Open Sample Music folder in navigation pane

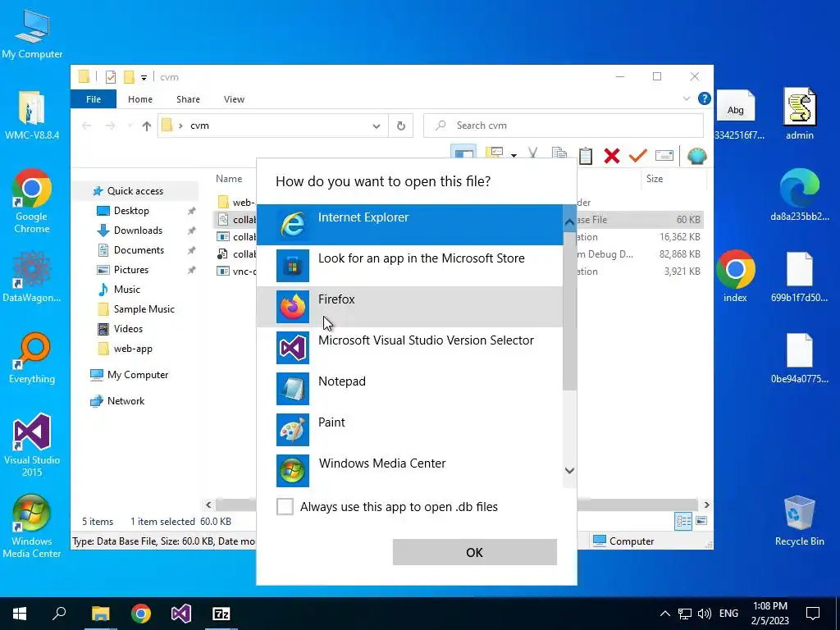144,309
